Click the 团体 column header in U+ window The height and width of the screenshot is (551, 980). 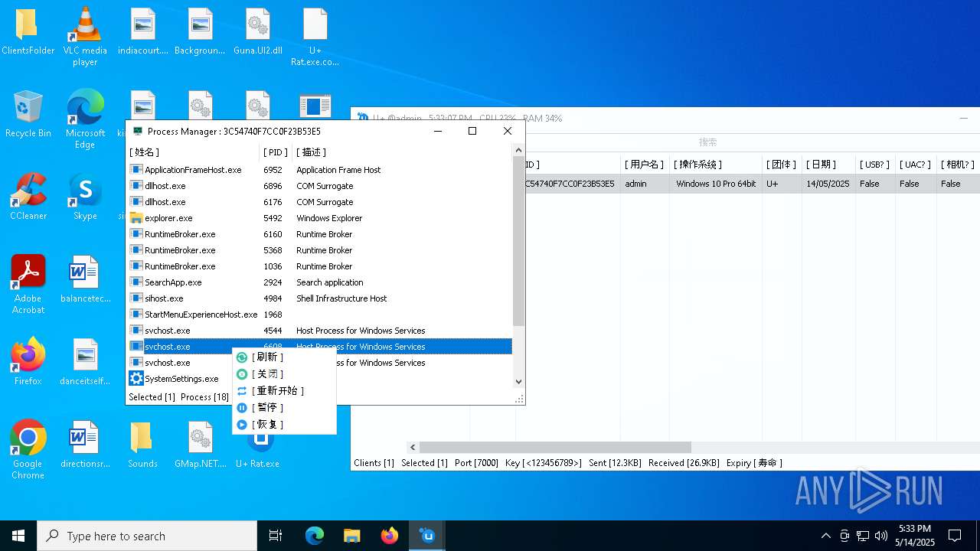[x=781, y=165]
